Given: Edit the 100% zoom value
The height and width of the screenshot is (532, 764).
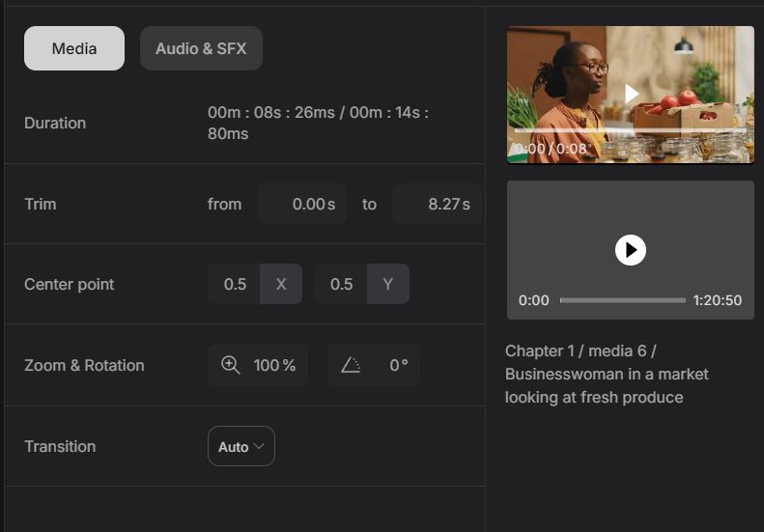Looking at the screenshot, I should 274,365.
